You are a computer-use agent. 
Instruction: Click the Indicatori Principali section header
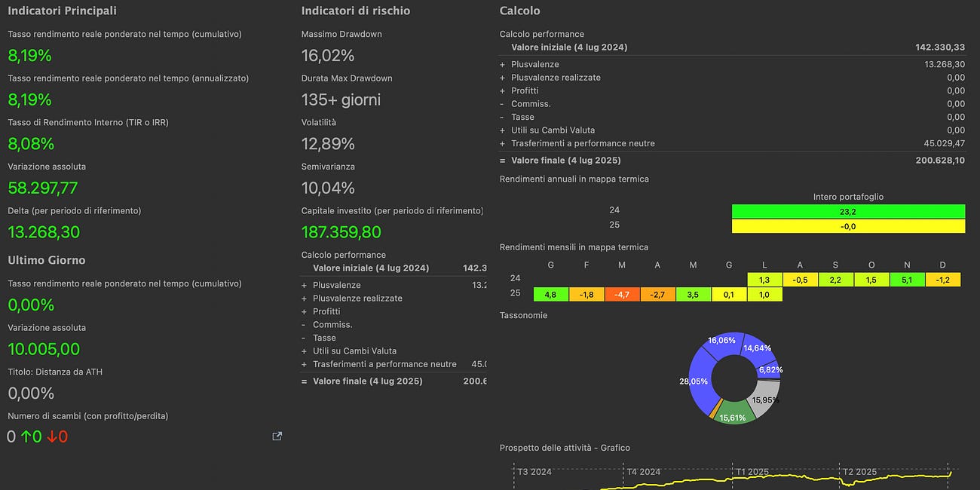tap(62, 11)
